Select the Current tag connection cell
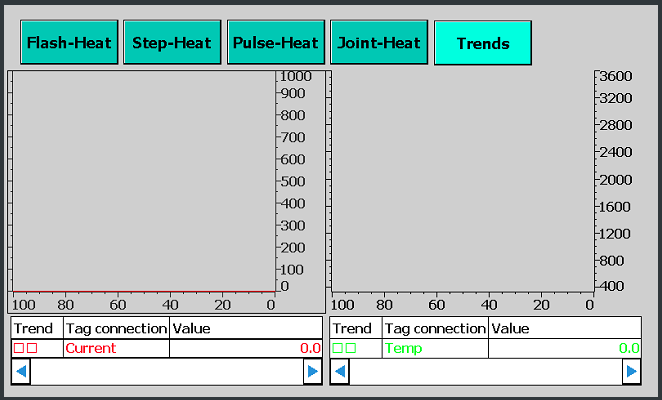 [115, 348]
